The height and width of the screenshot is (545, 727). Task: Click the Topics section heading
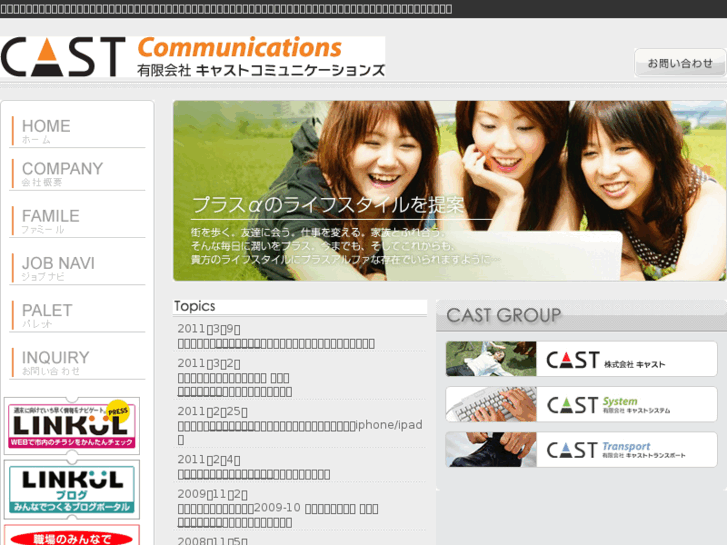[x=195, y=306]
